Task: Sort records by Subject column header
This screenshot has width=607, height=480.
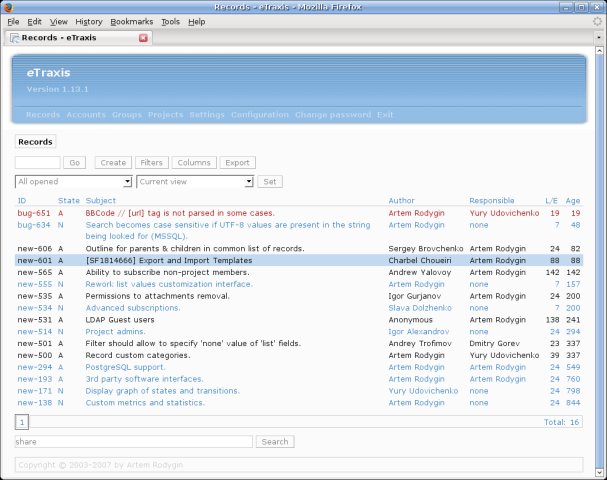Action: (x=101, y=201)
